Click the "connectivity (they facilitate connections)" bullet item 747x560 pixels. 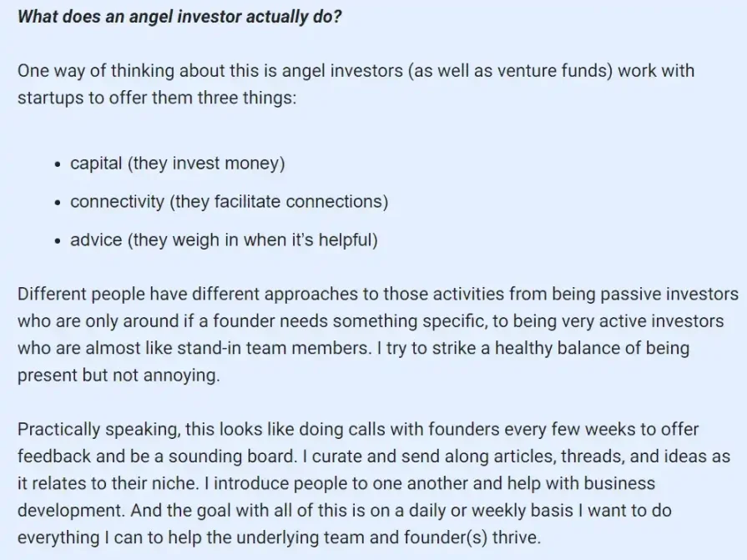(x=229, y=202)
